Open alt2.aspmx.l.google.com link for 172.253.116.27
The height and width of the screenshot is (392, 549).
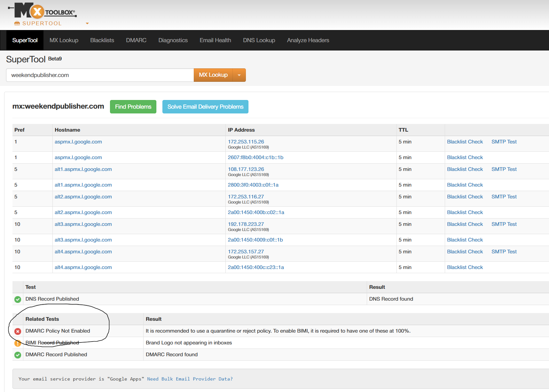click(x=83, y=197)
